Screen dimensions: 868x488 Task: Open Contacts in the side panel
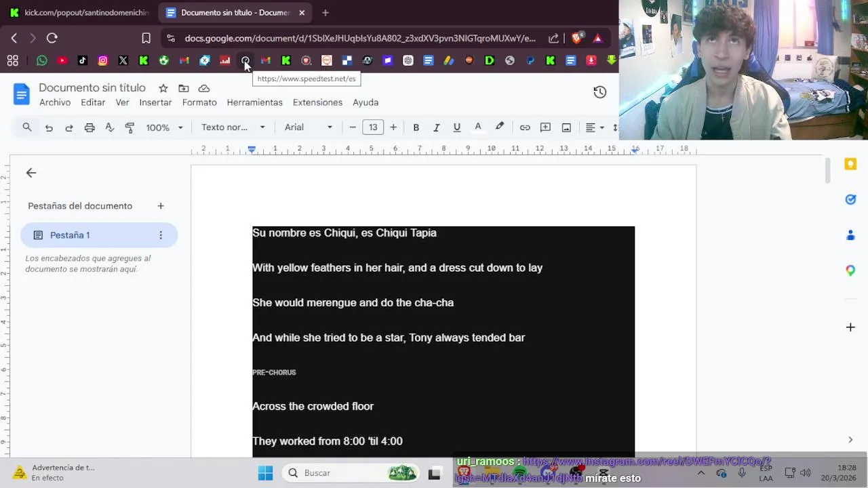point(850,235)
